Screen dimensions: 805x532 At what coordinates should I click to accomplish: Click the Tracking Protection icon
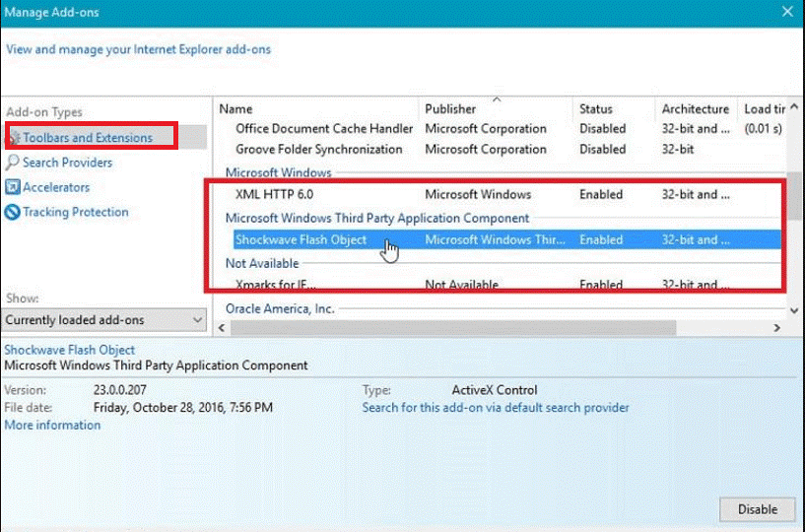[x=13, y=212]
